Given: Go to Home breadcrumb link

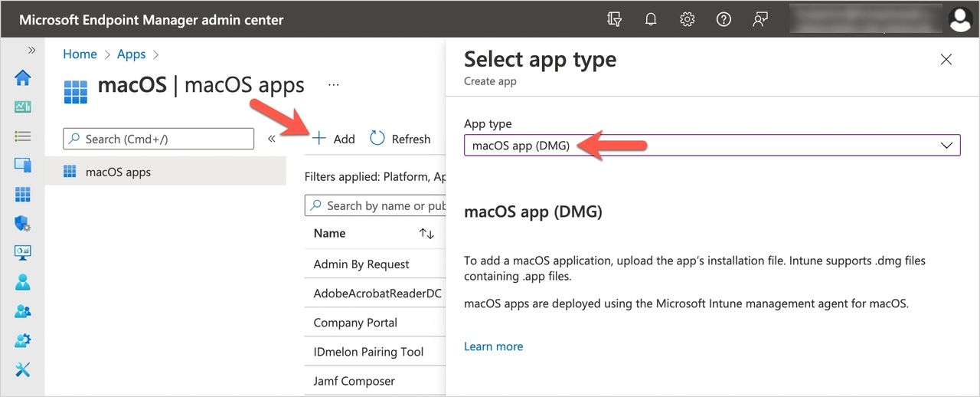Looking at the screenshot, I should coord(80,54).
